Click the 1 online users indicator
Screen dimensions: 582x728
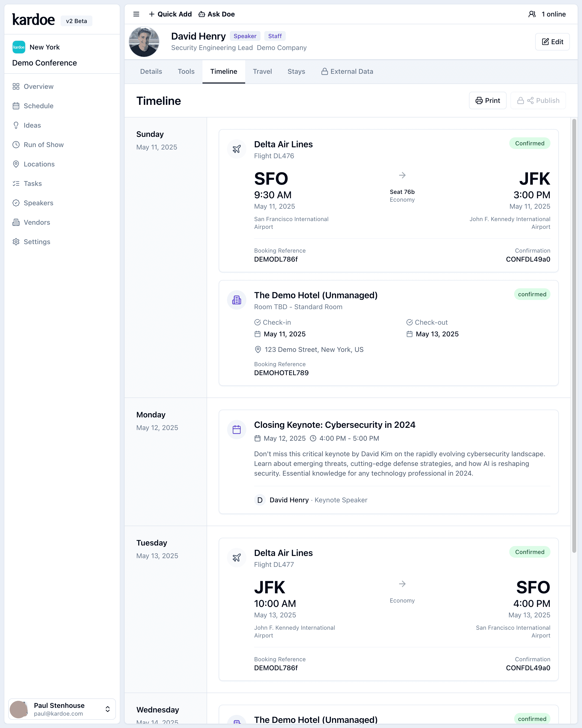coord(547,14)
